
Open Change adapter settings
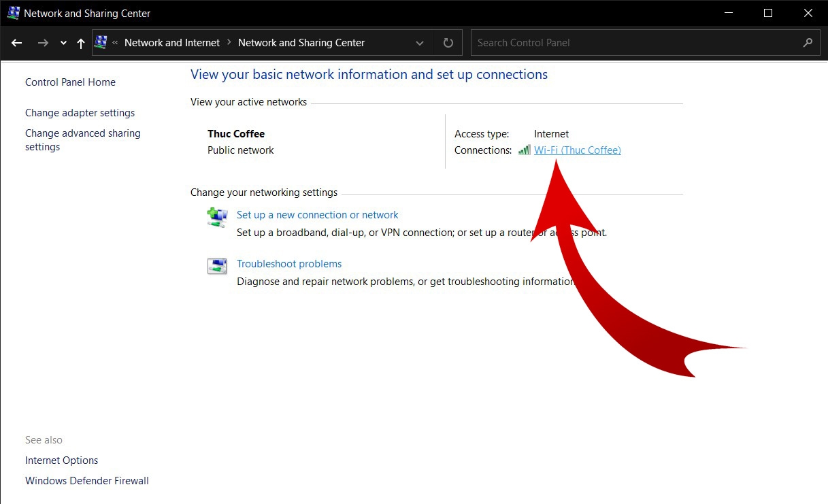point(80,113)
